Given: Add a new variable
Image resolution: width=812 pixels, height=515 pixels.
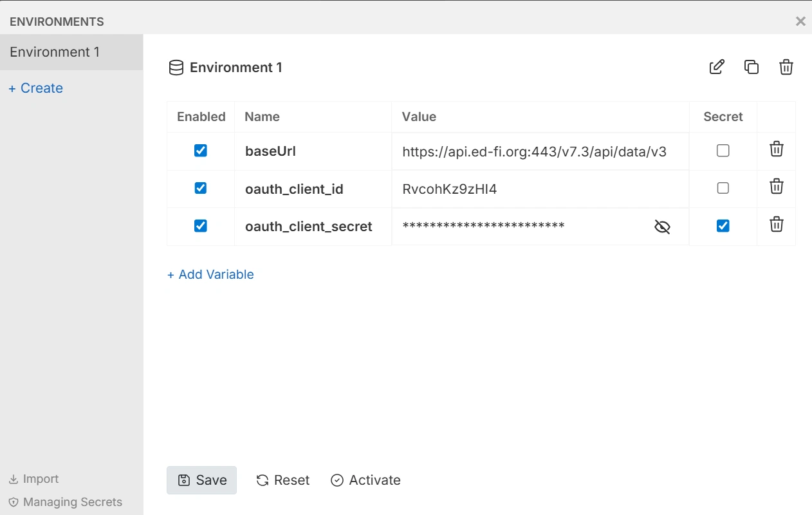Looking at the screenshot, I should pos(210,274).
